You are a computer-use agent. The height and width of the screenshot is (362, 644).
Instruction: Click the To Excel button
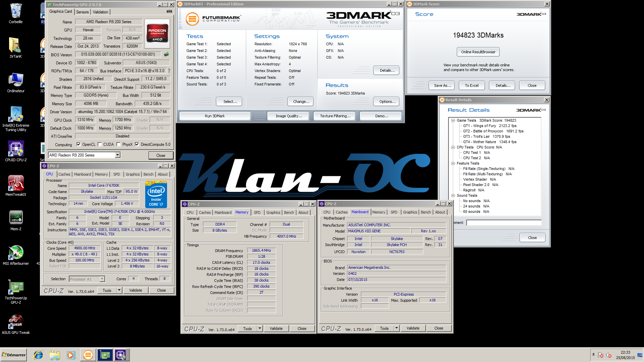[472, 85]
